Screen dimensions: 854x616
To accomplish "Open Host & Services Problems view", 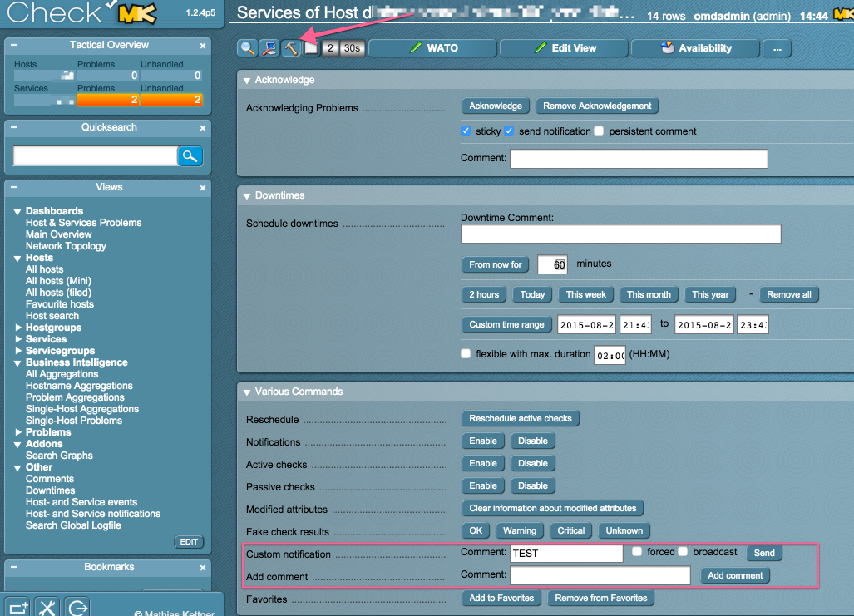I will point(83,223).
